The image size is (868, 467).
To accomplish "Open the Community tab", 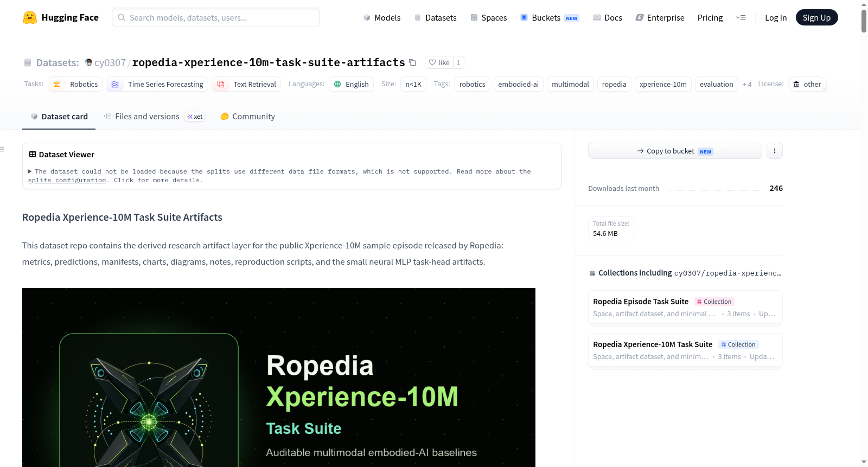I will tap(247, 116).
